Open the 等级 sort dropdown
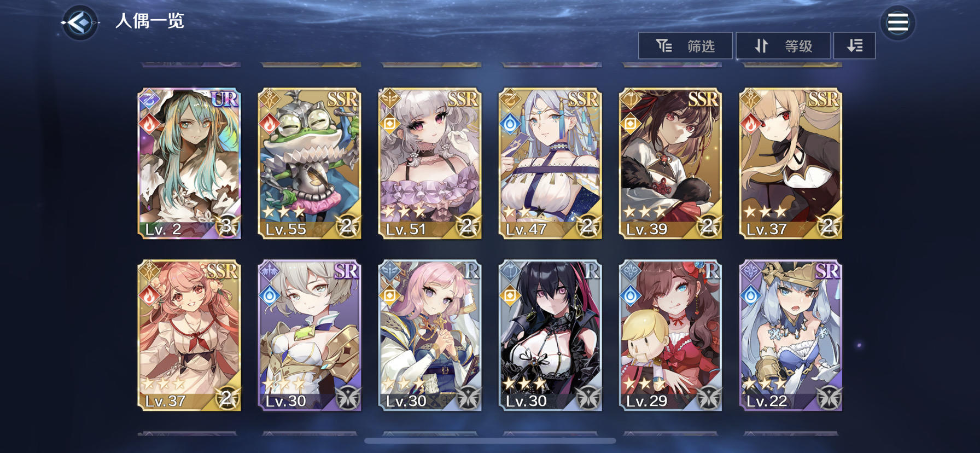The image size is (980, 453). click(783, 45)
